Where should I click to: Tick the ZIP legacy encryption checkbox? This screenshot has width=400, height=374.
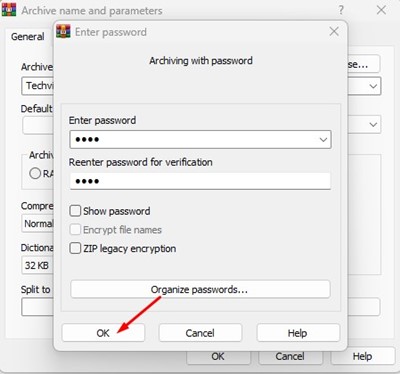(75, 248)
